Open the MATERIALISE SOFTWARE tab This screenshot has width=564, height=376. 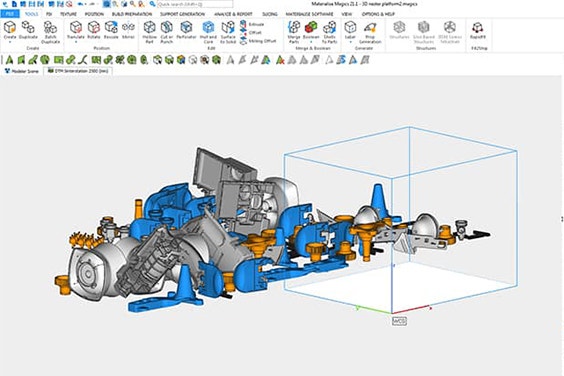309,14
